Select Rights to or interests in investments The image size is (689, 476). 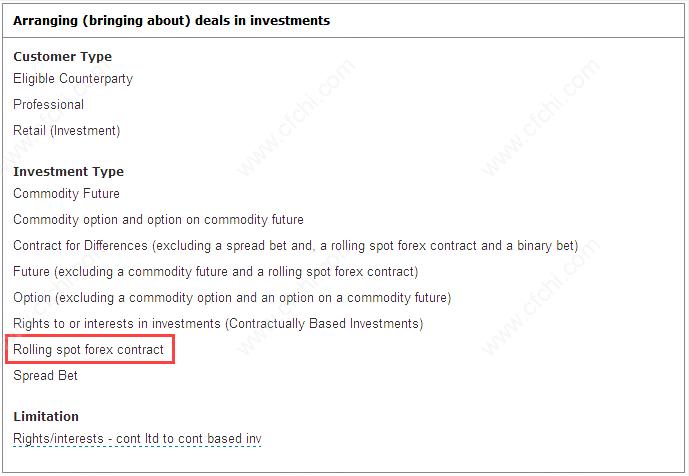(x=218, y=323)
